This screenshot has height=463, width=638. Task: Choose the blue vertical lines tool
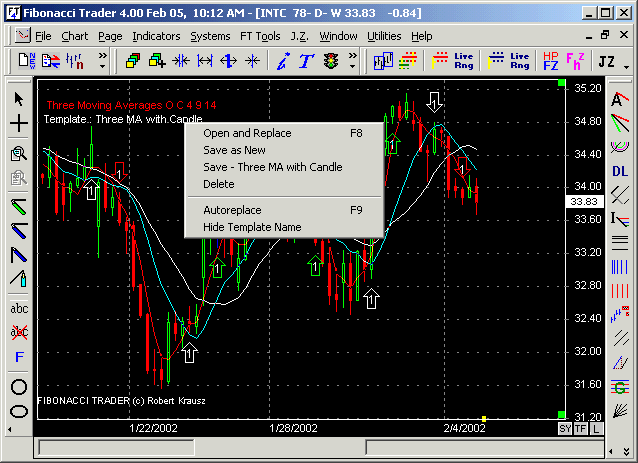point(620,267)
